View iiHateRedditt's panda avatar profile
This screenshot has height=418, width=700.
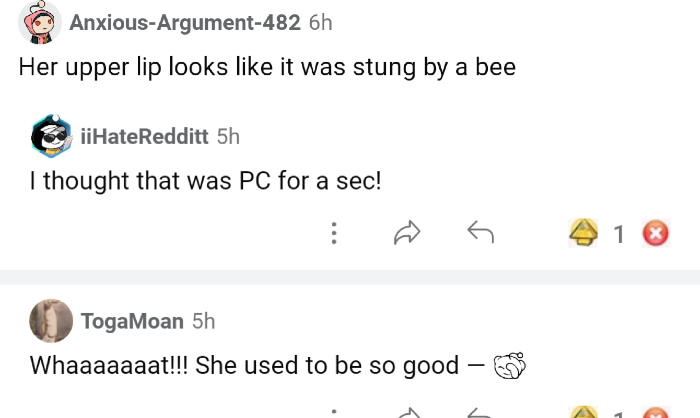coord(52,138)
